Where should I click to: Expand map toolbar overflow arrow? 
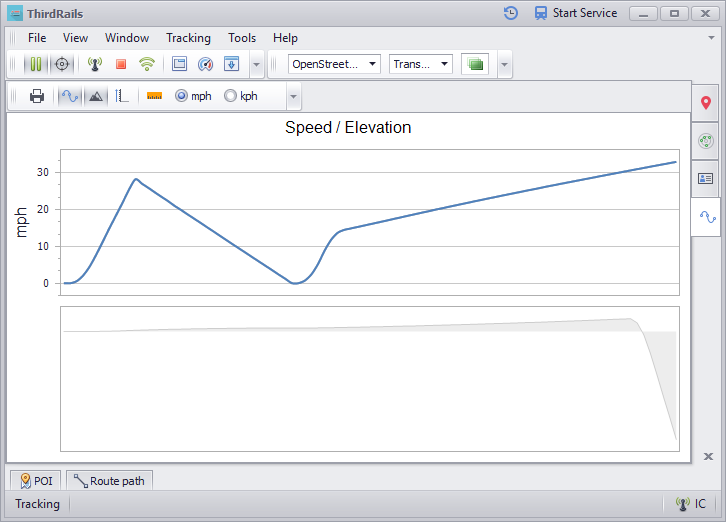tap(505, 64)
